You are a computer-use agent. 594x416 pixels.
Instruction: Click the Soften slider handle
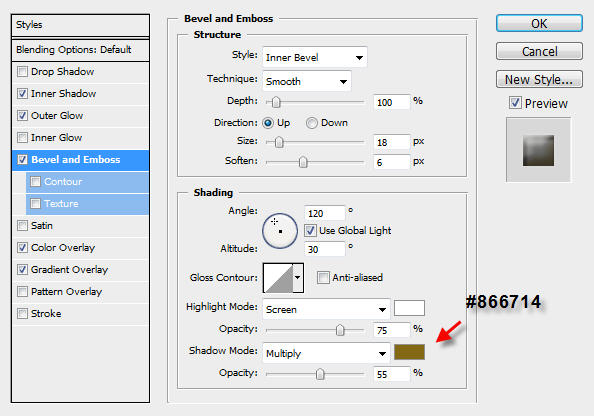pos(303,162)
